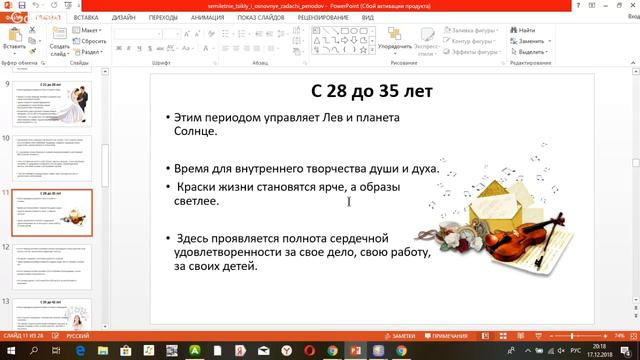Toggle numbered list
Viewport: 640px width, 360px height.
[x=243, y=34]
